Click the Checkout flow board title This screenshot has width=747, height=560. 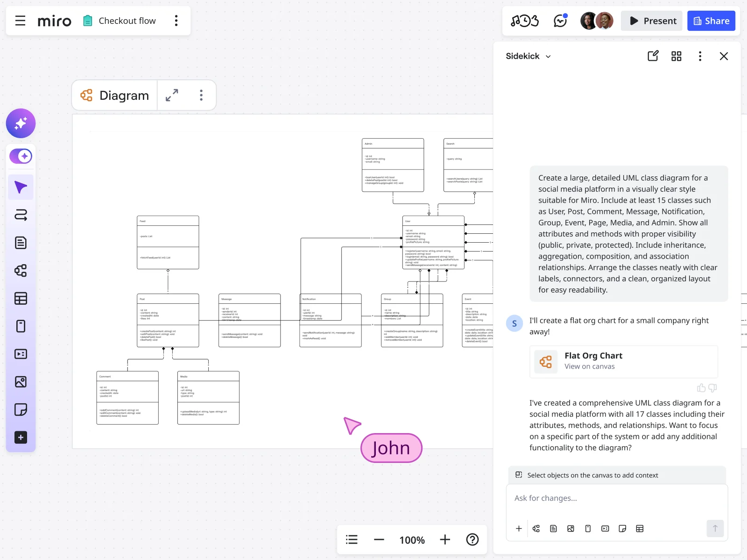tap(127, 21)
